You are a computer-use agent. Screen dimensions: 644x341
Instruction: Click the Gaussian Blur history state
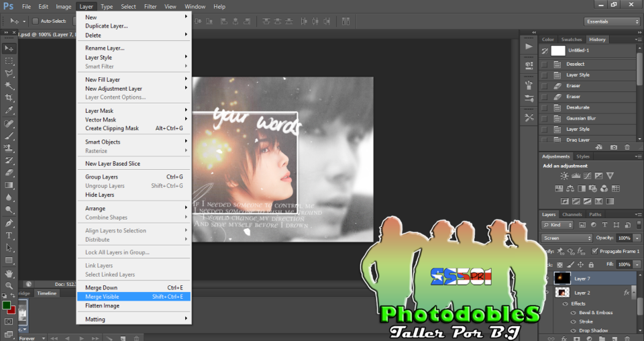(588, 118)
